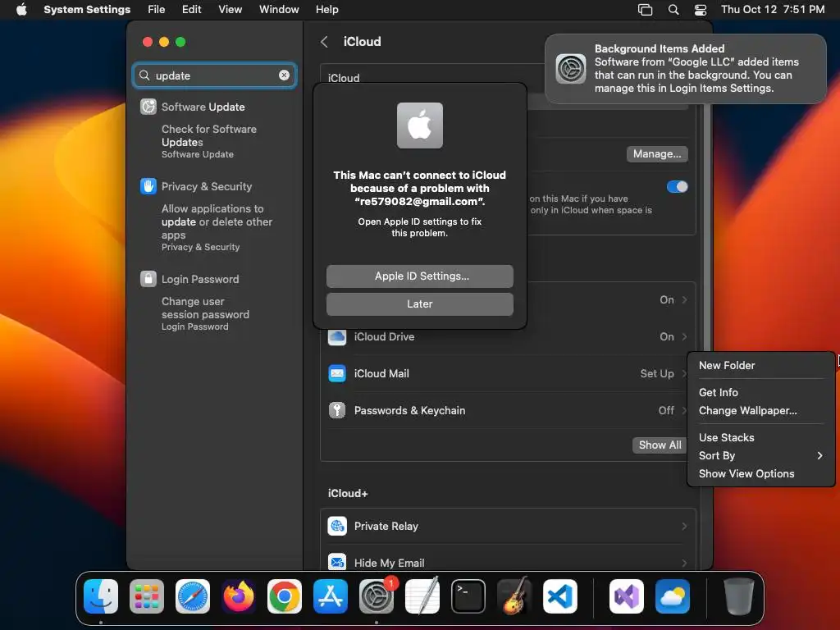Click the System Settings app menu
Screen dimensions: 840x630
(x=87, y=9)
